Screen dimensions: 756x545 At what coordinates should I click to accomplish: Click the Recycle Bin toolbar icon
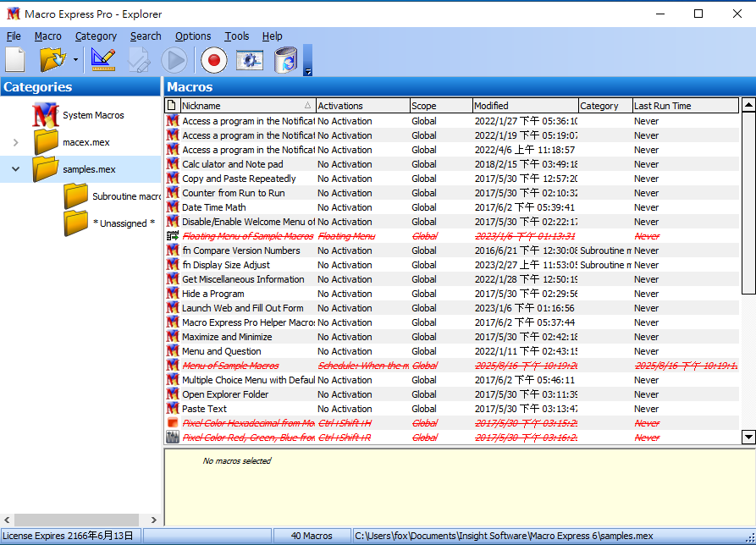click(286, 60)
